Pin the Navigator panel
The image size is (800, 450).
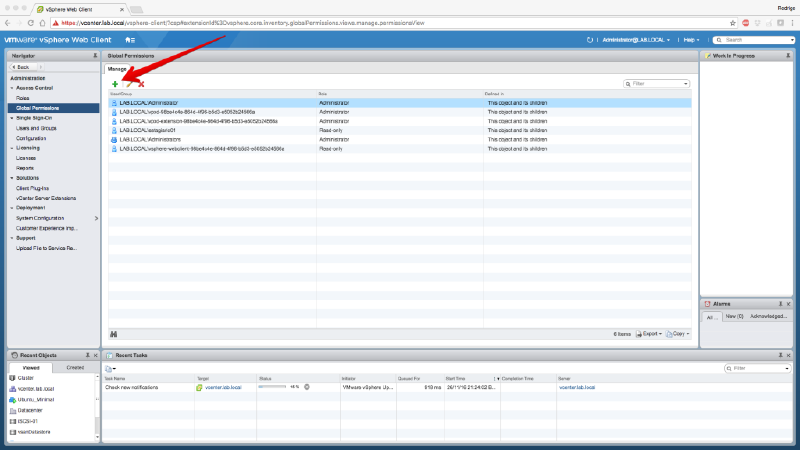[94, 55]
